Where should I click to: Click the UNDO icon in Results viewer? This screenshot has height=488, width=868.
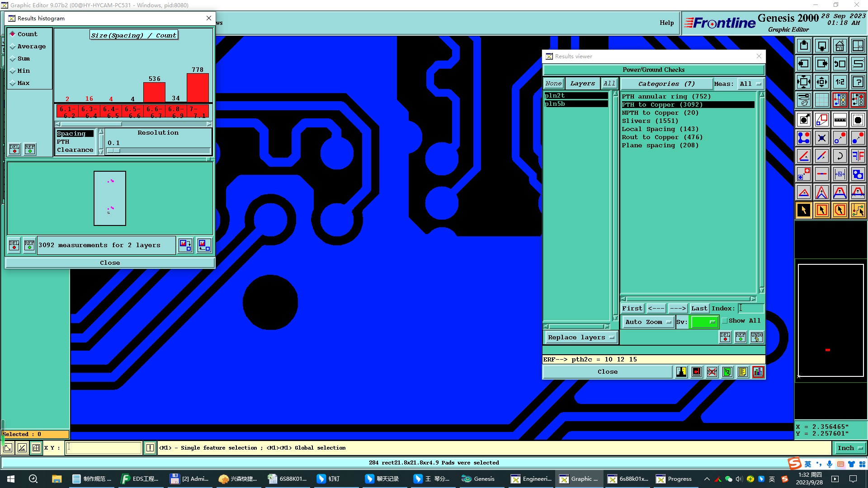pyautogui.click(x=756, y=337)
